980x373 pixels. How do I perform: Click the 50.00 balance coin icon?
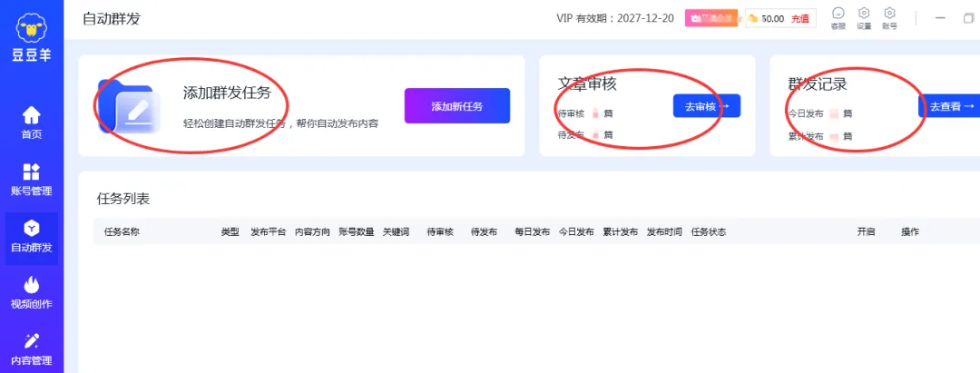tap(753, 19)
